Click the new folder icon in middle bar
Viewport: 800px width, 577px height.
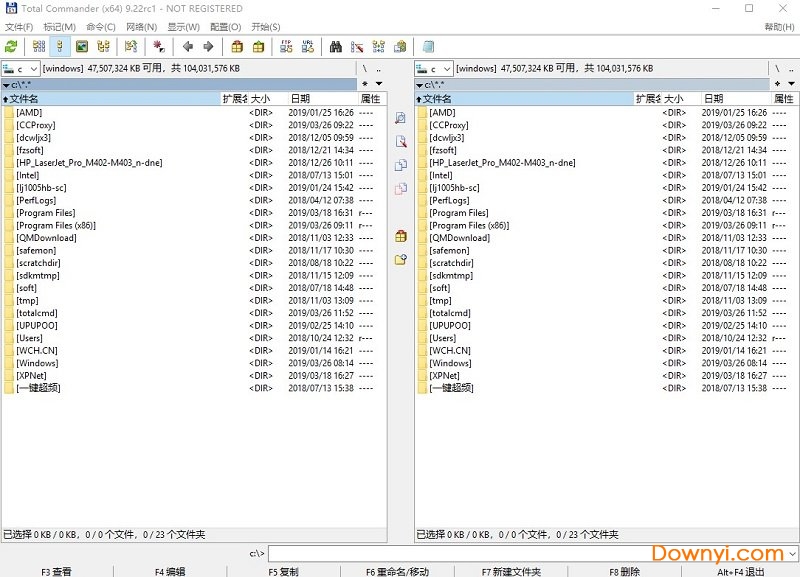tap(401, 259)
